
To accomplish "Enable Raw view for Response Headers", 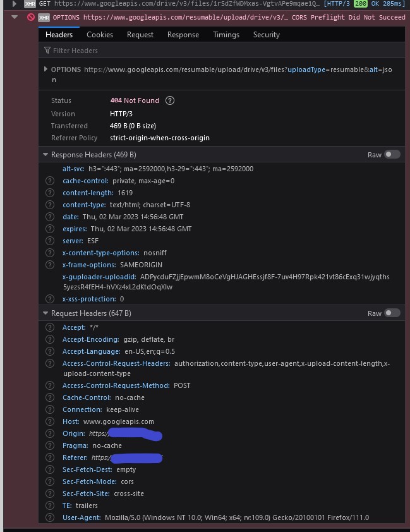I will (391, 154).
